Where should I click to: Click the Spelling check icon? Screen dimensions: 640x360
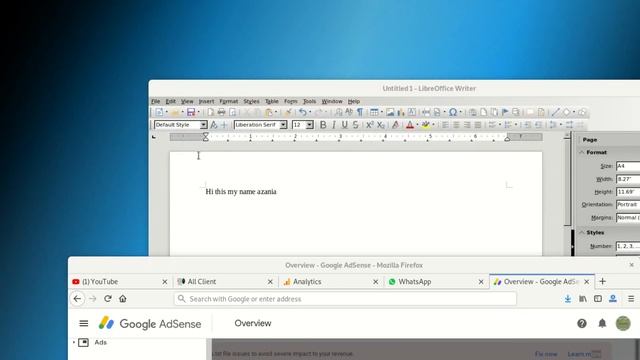pyautogui.click(x=349, y=112)
